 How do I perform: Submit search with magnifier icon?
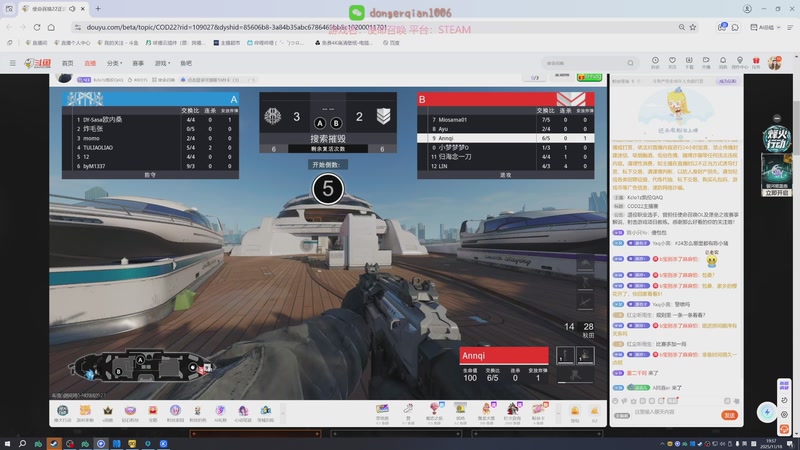tap(631, 63)
